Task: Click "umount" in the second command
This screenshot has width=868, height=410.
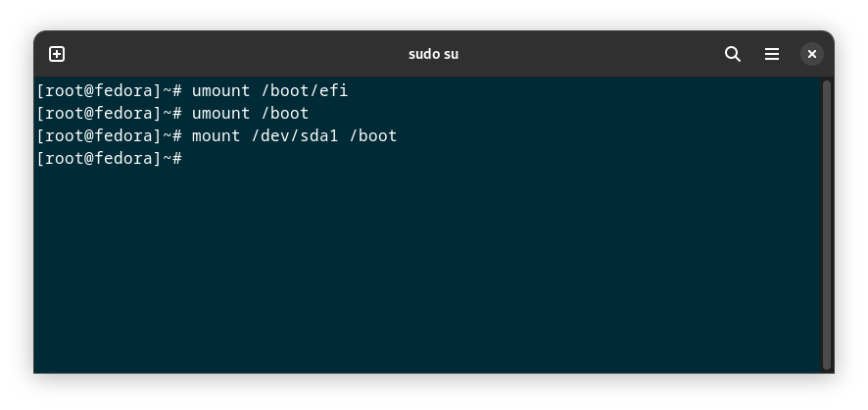Action: coord(220,113)
